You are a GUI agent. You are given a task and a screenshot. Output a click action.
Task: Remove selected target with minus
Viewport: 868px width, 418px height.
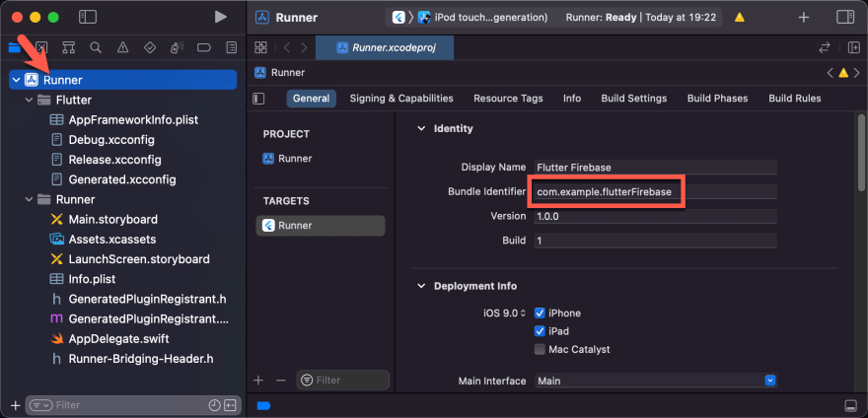tap(281, 380)
